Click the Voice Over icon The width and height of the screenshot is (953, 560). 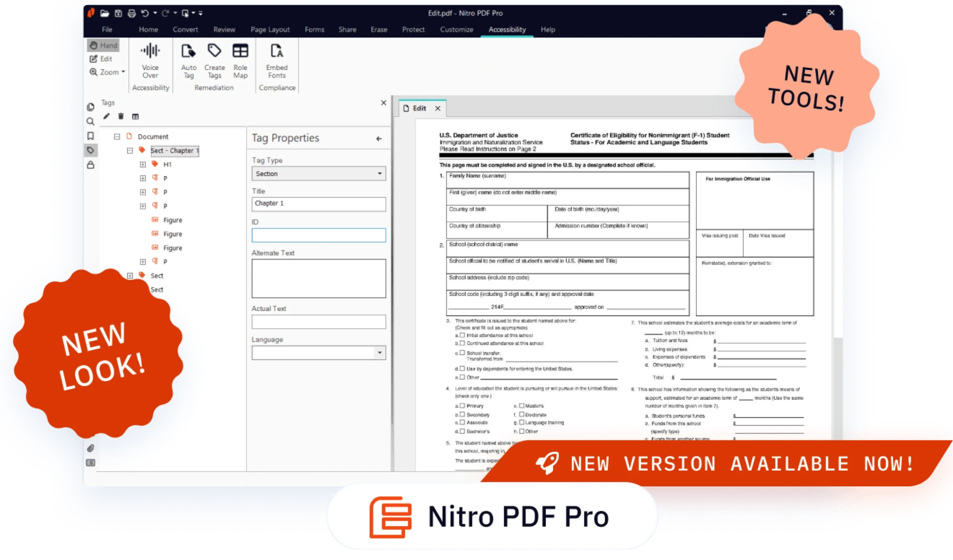point(150,51)
